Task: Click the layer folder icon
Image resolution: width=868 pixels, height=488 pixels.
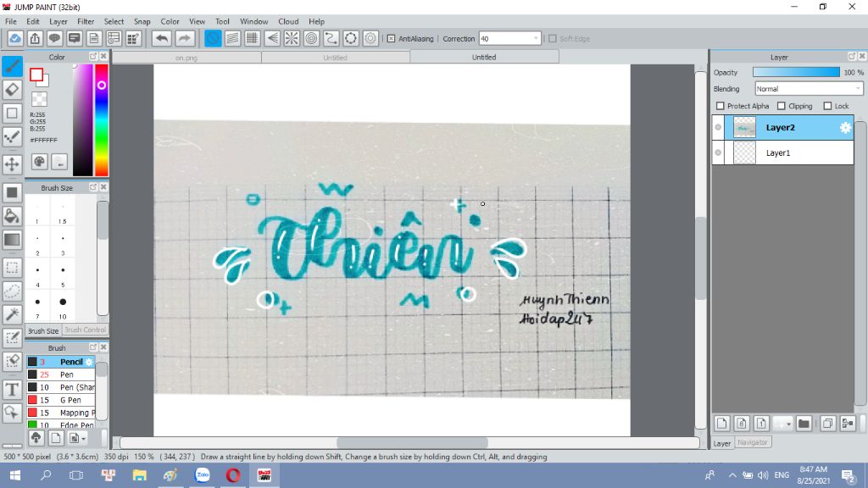Action: (x=804, y=424)
